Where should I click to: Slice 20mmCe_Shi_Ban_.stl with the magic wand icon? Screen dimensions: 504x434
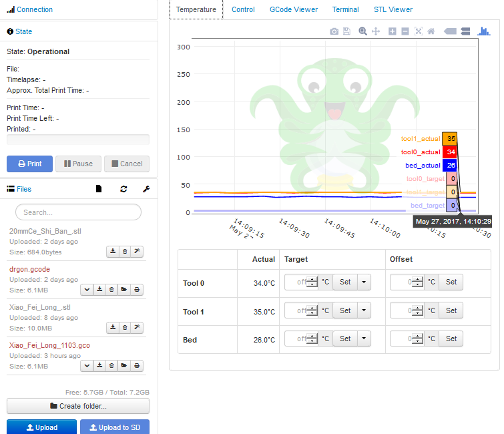coord(137,252)
